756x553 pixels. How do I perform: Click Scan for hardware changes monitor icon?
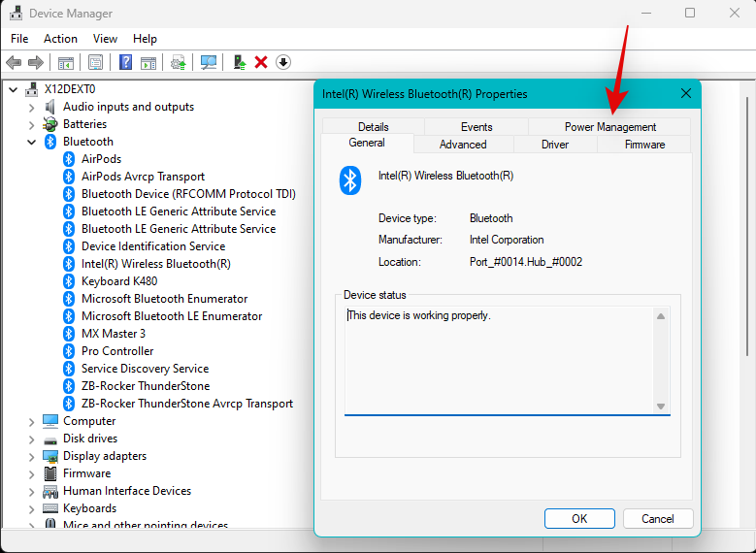[x=209, y=62]
